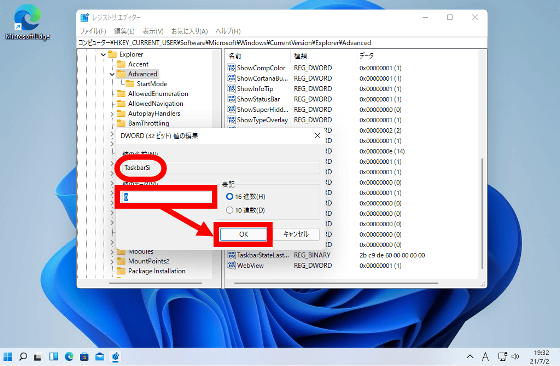The image size is (560, 366).
Task: Open the お気に入り(A) menu
Action: click(189, 31)
